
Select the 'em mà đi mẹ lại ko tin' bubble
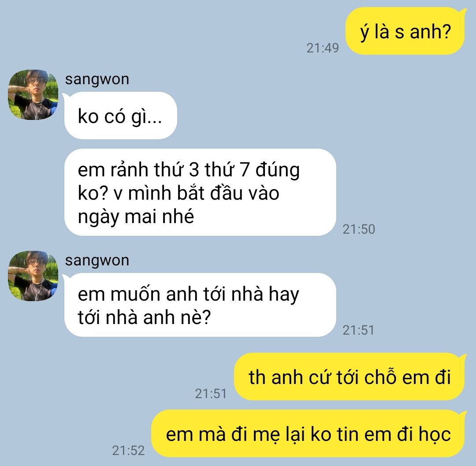pyautogui.click(x=308, y=433)
